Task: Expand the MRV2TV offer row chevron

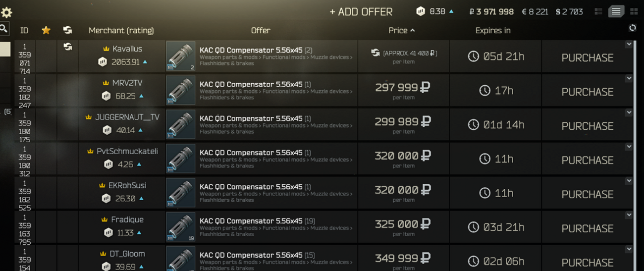Action: [x=629, y=78]
